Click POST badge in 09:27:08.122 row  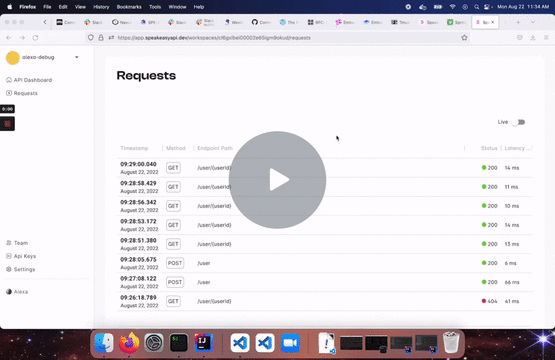pos(175,282)
